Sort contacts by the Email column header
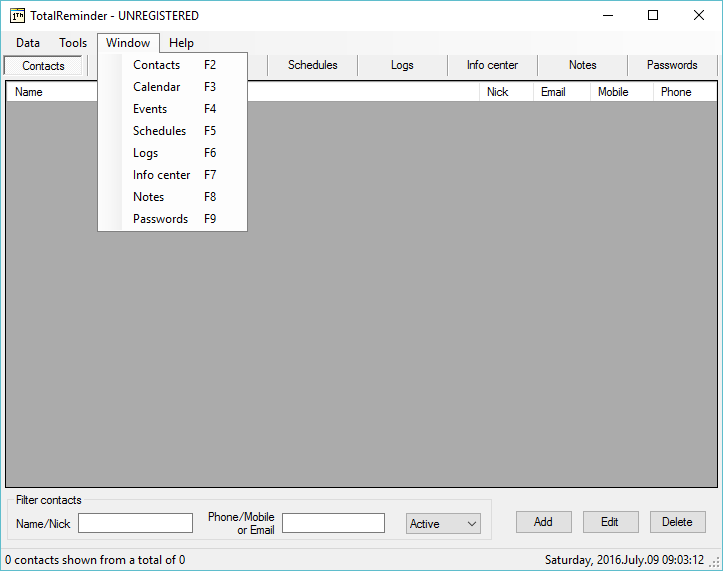Screen dimensions: 723x571 pyautogui.click(x=562, y=92)
